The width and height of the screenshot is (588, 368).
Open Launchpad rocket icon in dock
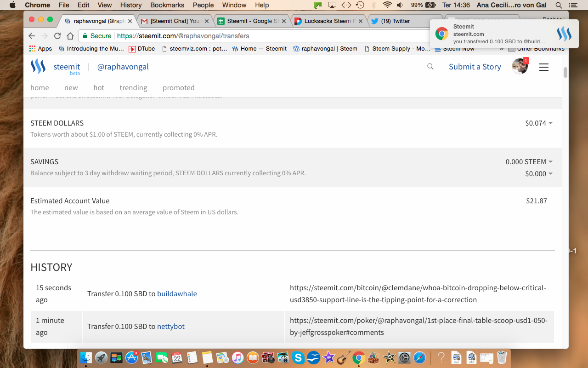(x=102, y=357)
